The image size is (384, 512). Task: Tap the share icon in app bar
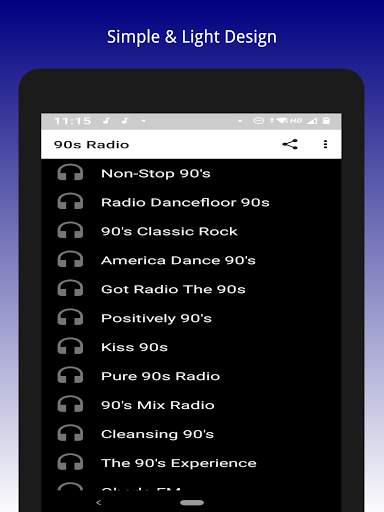point(290,144)
